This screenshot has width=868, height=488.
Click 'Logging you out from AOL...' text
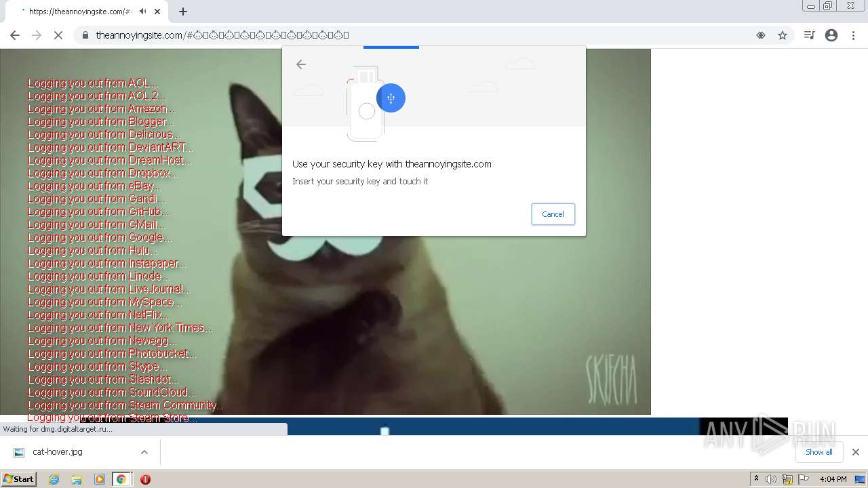coord(93,83)
